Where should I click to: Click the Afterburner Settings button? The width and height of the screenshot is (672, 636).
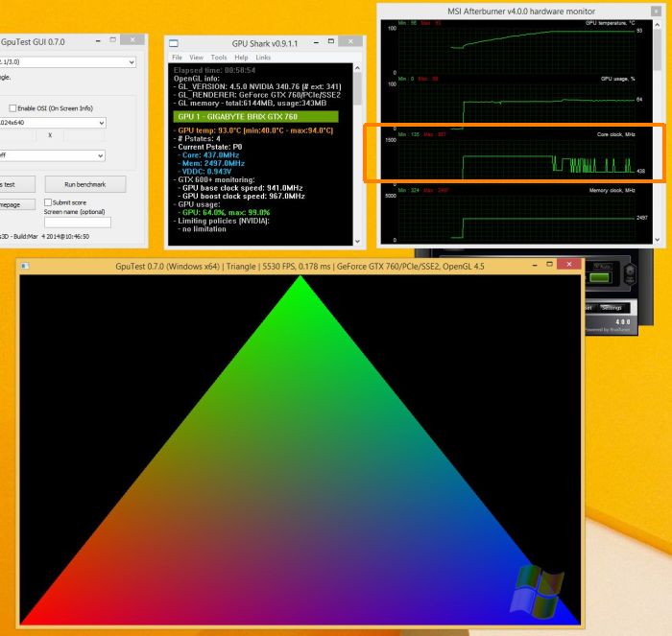click(612, 308)
